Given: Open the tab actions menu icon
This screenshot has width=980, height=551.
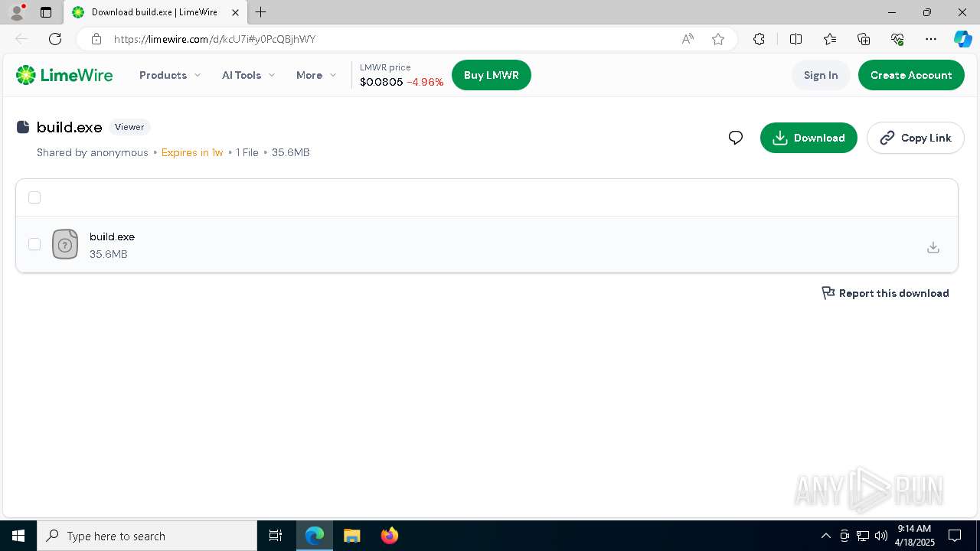Looking at the screenshot, I should click(x=46, y=12).
